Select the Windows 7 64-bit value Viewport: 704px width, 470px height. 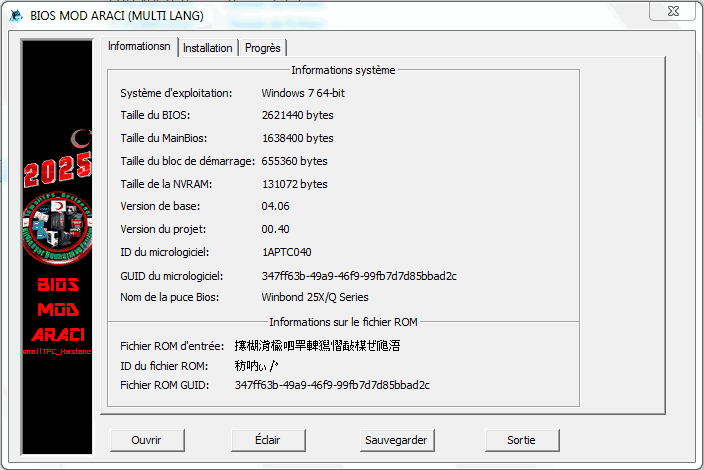(x=303, y=93)
